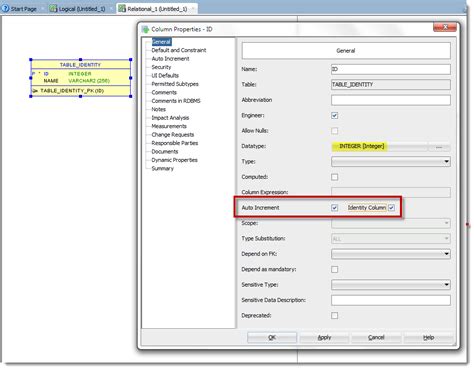474x370 pixels.
Task: Toggle the Auto Increment checkbox
Action: [335, 208]
